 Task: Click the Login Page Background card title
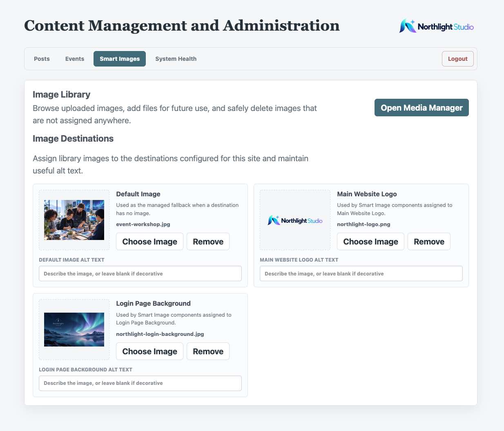coord(153,303)
